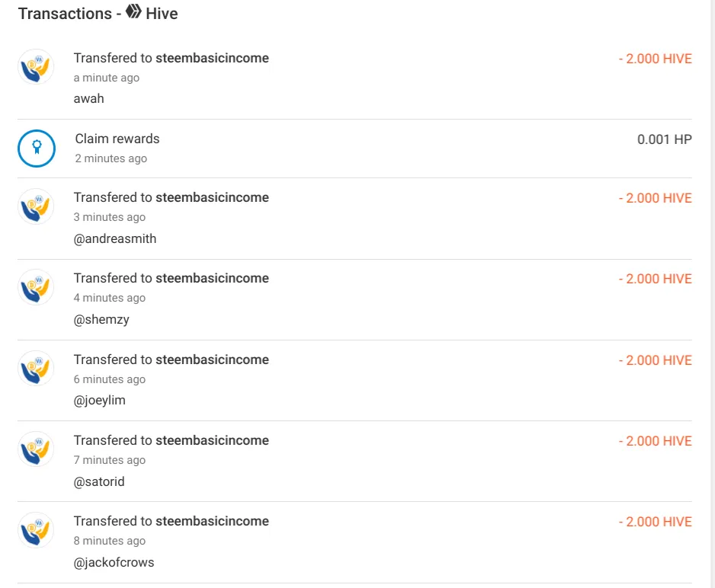715x588 pixels.
Task: Open steembasicincome link in the newest transfer
Action: (212, 59)
